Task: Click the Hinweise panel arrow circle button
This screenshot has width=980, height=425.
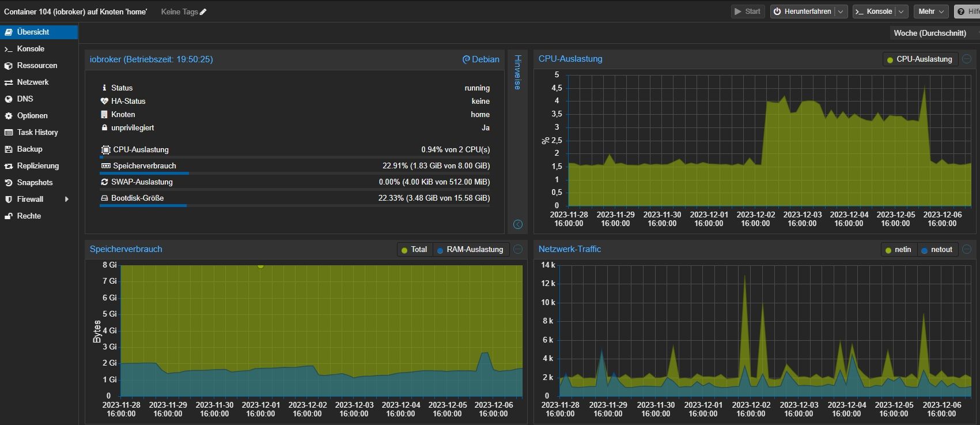Action: [x=518, y=224]
